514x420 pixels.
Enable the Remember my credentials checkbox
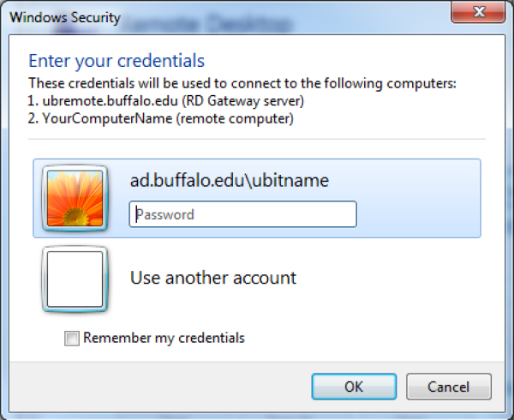pyautogui.click(x=72, y=339)
